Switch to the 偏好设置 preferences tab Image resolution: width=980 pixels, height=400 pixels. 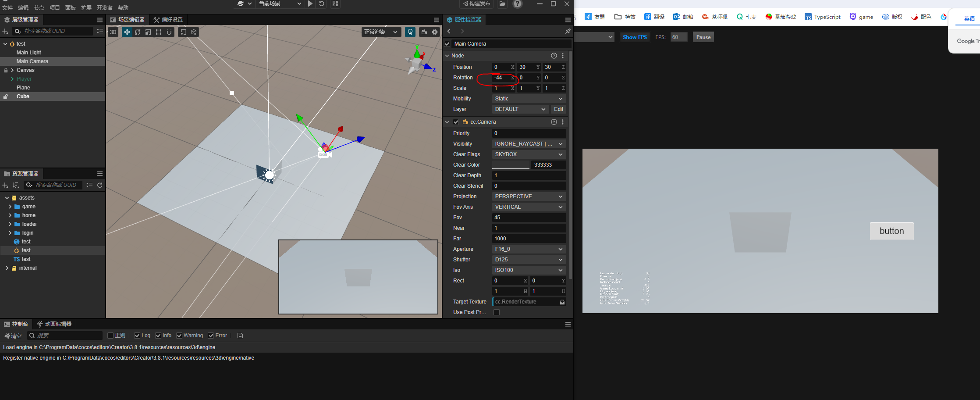pos(168,20)
